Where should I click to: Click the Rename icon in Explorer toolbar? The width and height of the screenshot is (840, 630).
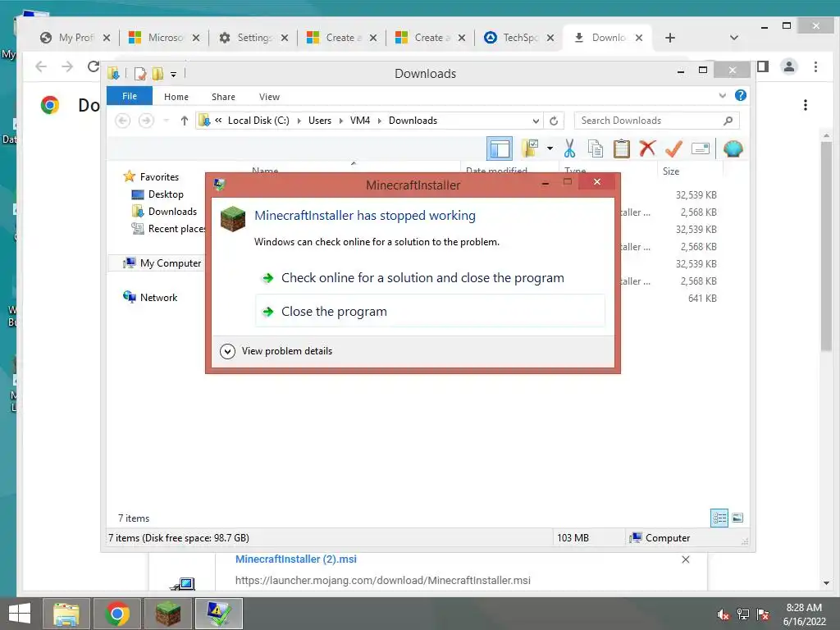point(701,148)
